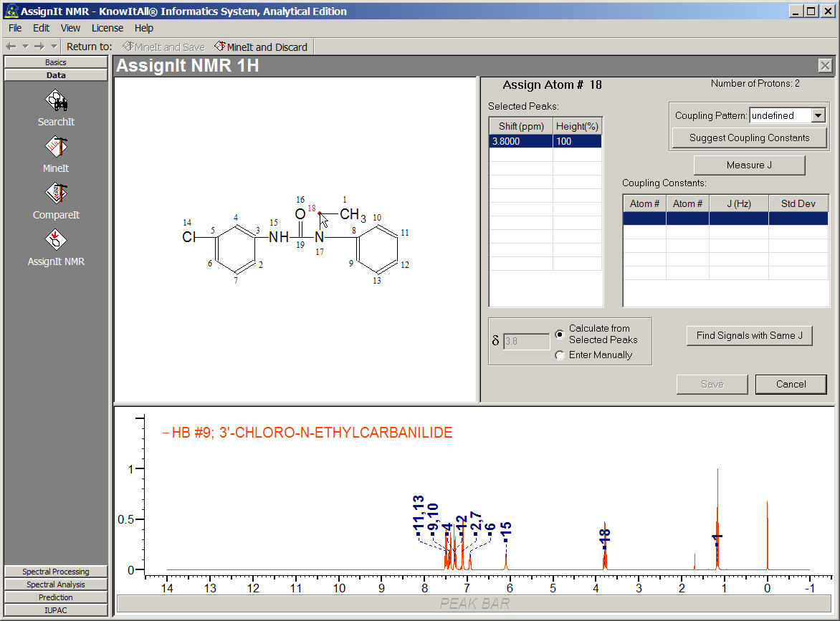The height and width of the screenshot is (621, 840).
Task: Click the back navigation arrow
Action: click(x=11, y=47)
